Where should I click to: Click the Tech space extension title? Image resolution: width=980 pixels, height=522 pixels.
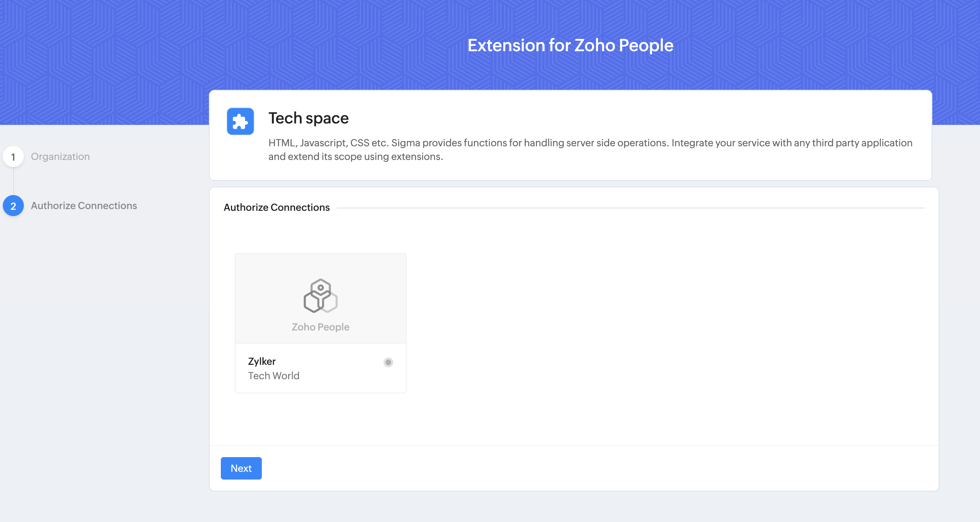point(308,118)
